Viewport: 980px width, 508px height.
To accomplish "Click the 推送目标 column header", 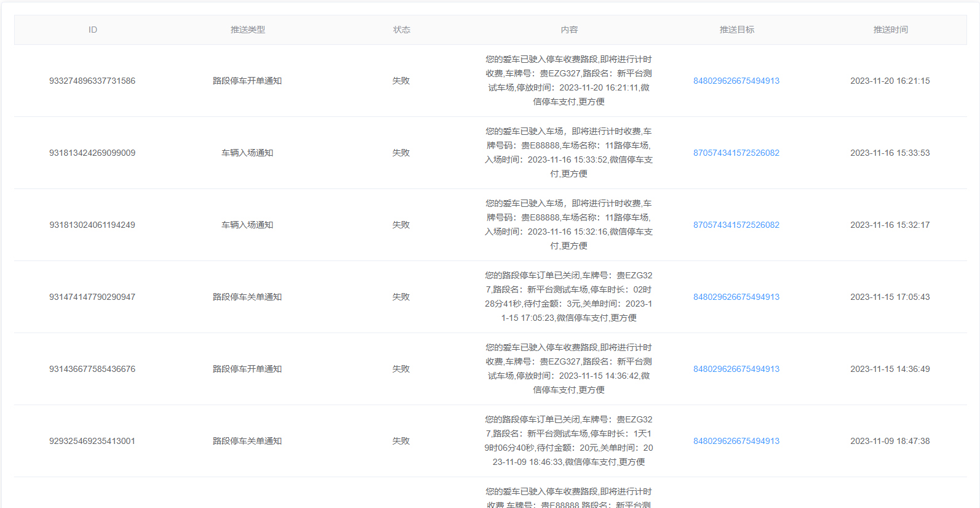I will (736, 30).
